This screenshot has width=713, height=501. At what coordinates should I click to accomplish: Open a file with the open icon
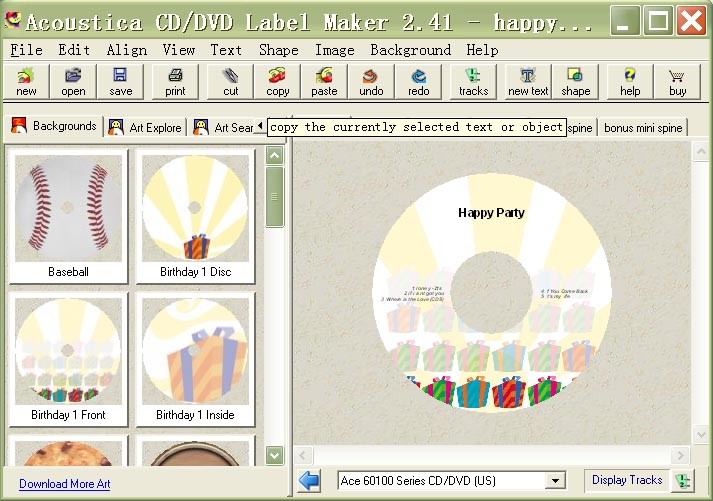click(x=73, y=81)
